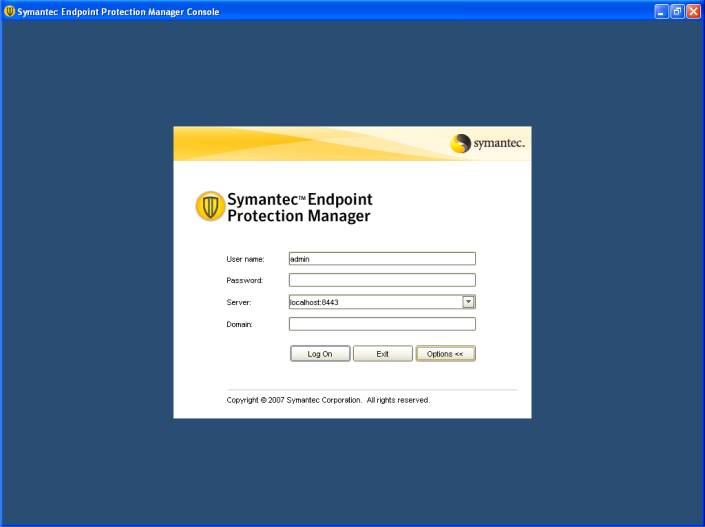Screen dimensions: 705x527
Task: Close the Manager Console window
Action: (x=693, y=12)
